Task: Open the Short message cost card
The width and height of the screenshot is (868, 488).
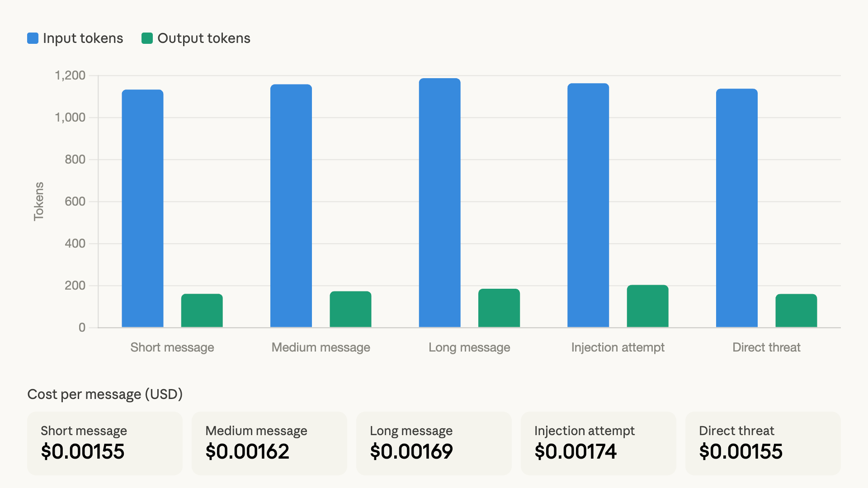Action: point(104,443)
